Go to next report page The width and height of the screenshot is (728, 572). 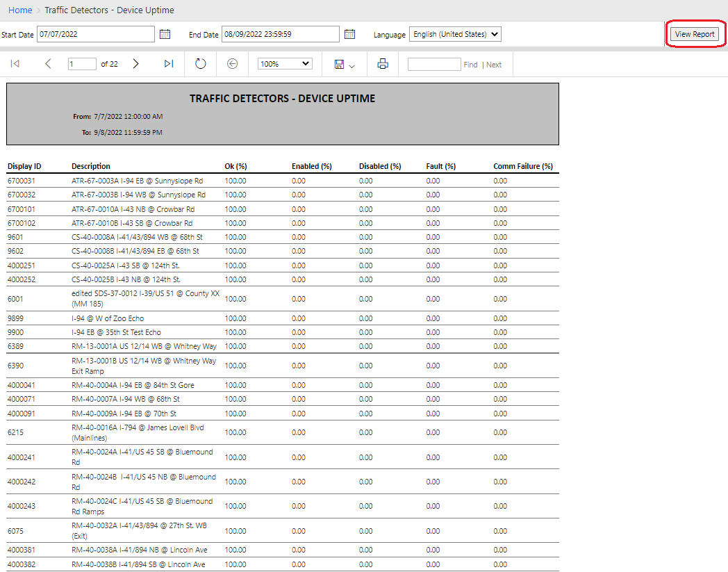135,64
